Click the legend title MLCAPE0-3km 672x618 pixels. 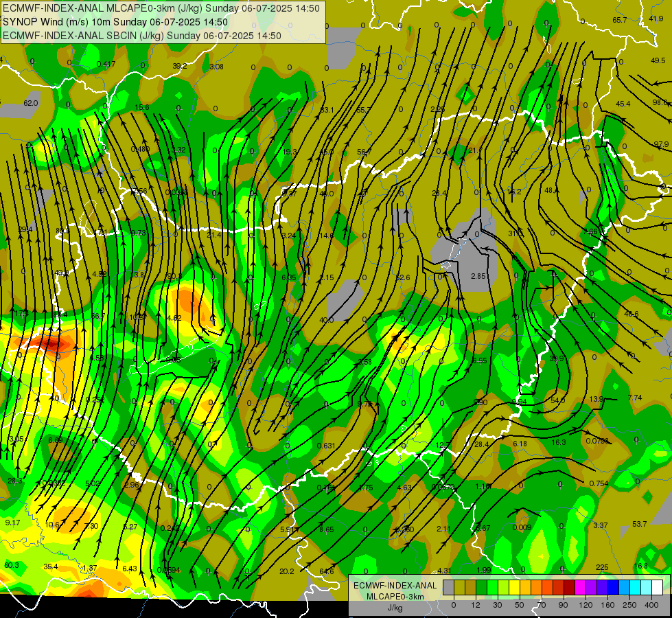pos(395,597)
